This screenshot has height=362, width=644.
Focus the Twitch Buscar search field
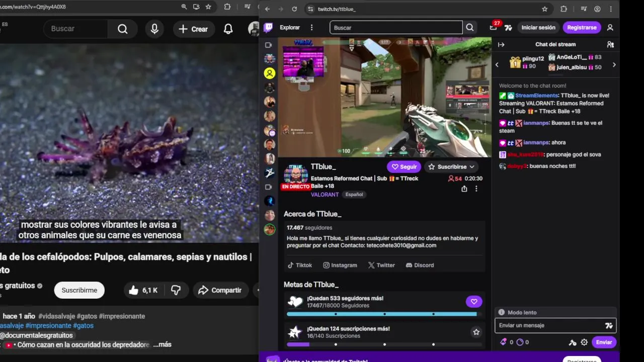pyautogui.click(x=396, y=28)
